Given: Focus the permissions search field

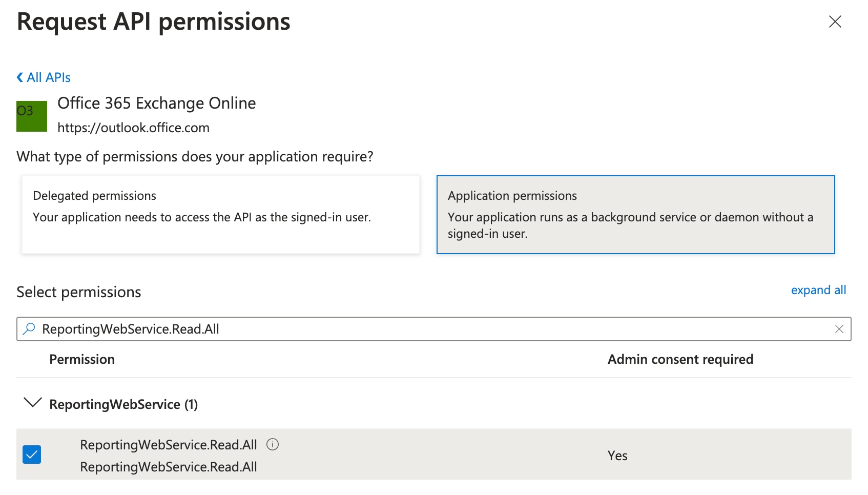Looking at the screenshot, I should point(434,329).
